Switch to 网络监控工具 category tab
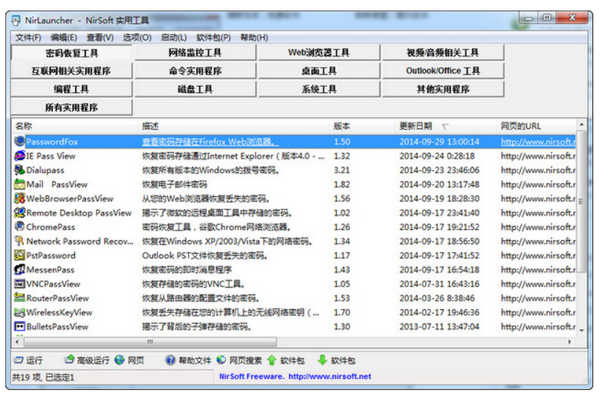Image resolution: width=600 pixels, height=396 pixels. pyautogui.click(x=195, y=52)
